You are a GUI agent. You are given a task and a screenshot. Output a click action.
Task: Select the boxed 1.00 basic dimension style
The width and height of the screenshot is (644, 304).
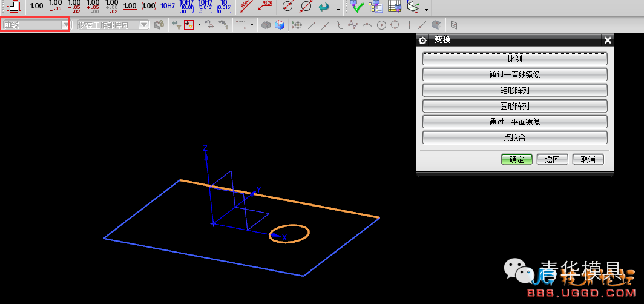pos(130,5)
